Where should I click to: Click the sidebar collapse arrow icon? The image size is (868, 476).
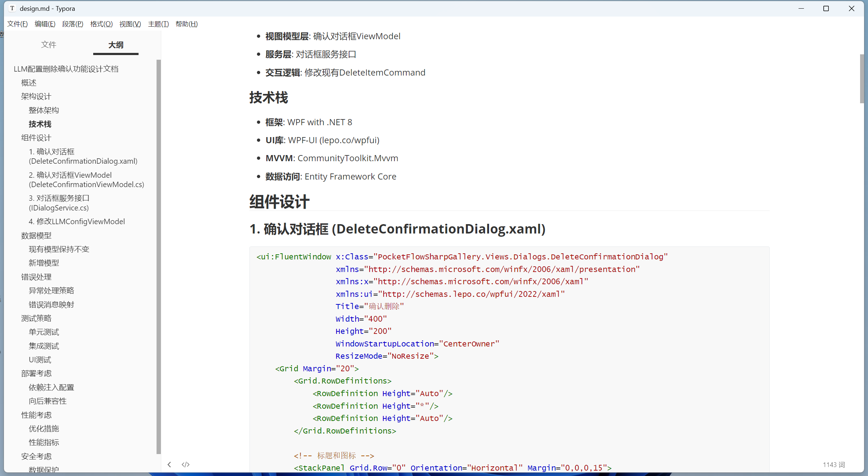click(169, 464)
